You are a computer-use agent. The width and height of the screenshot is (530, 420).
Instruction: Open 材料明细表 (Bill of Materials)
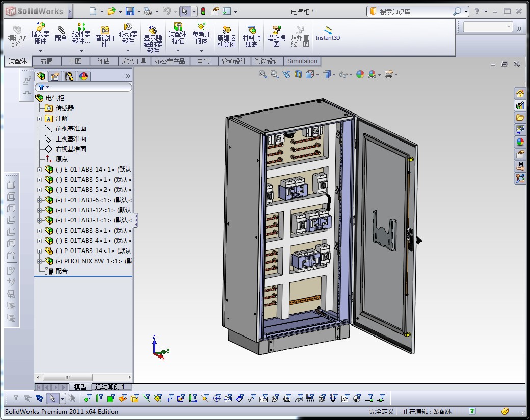pyautogui.click(x=251, y=37)
